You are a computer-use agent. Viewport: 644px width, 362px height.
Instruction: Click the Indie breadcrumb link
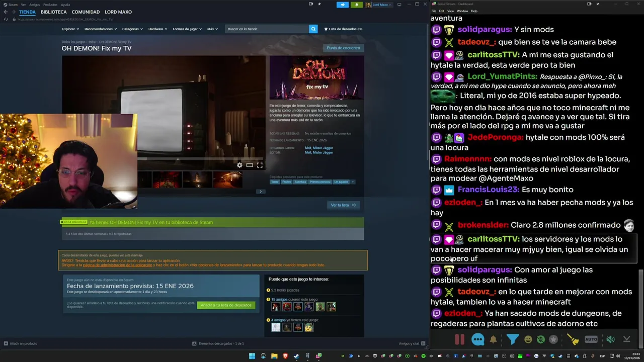point(92,42)
